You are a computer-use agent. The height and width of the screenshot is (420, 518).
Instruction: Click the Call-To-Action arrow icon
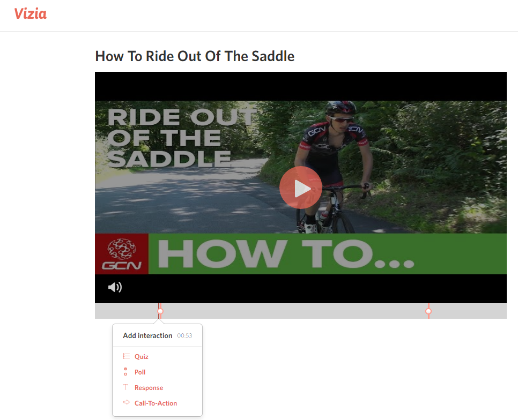coord(126,402)
